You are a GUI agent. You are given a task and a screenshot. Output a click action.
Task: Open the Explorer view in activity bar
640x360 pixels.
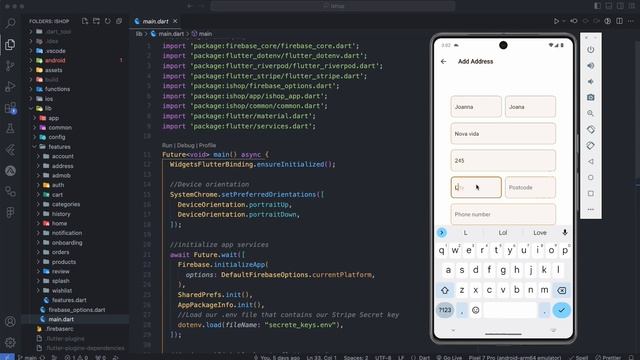pos(10,44)
